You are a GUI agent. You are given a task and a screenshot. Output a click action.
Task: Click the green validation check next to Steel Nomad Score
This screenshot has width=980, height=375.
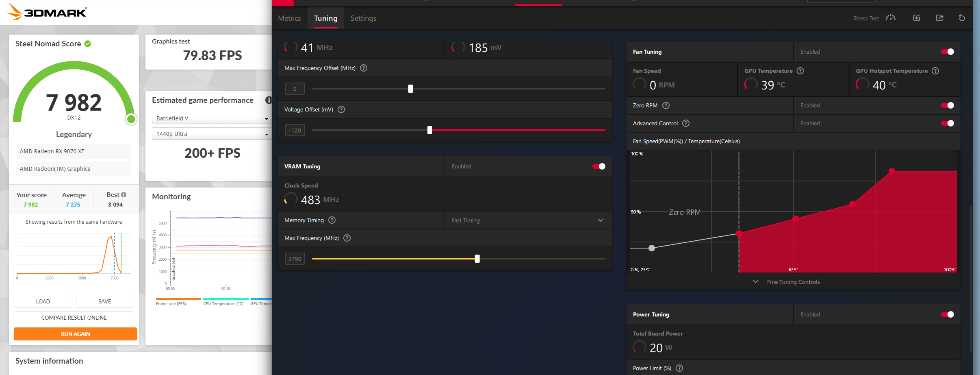(88, 44)
